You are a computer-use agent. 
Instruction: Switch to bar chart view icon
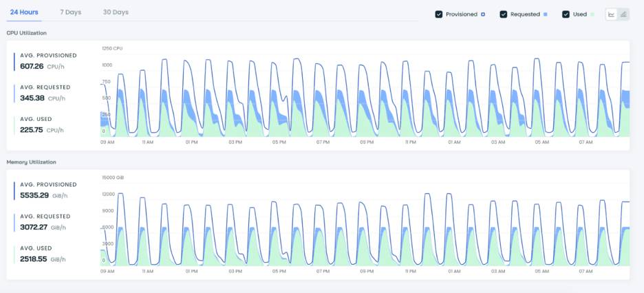coord(623,14)
